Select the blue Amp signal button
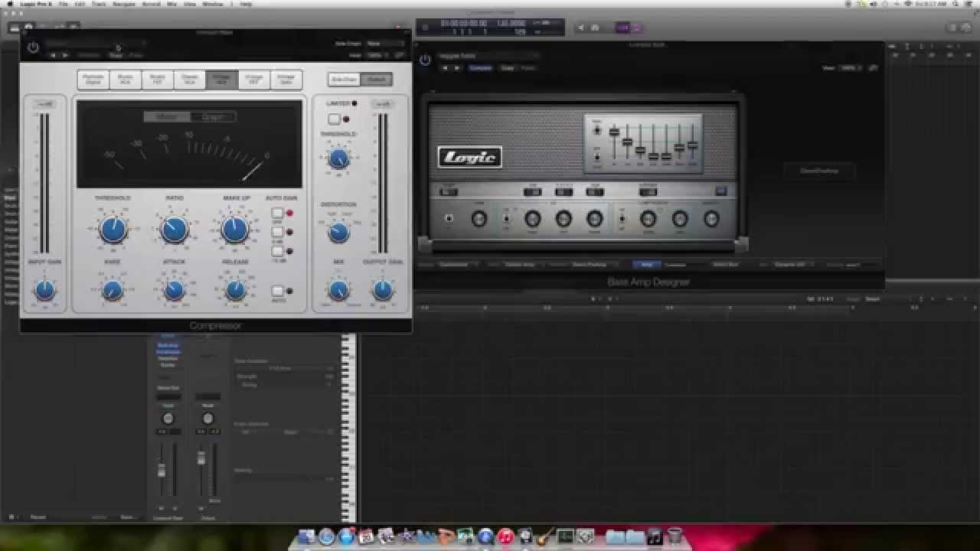Image resolution: width=980 pixels, height=551 pixels. [x=647, y=264]
